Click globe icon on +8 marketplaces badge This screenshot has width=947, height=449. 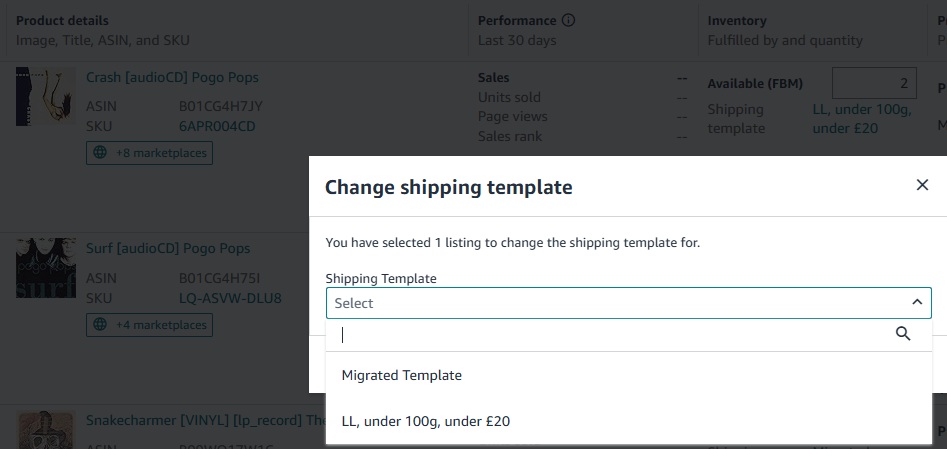coord(100,153)
